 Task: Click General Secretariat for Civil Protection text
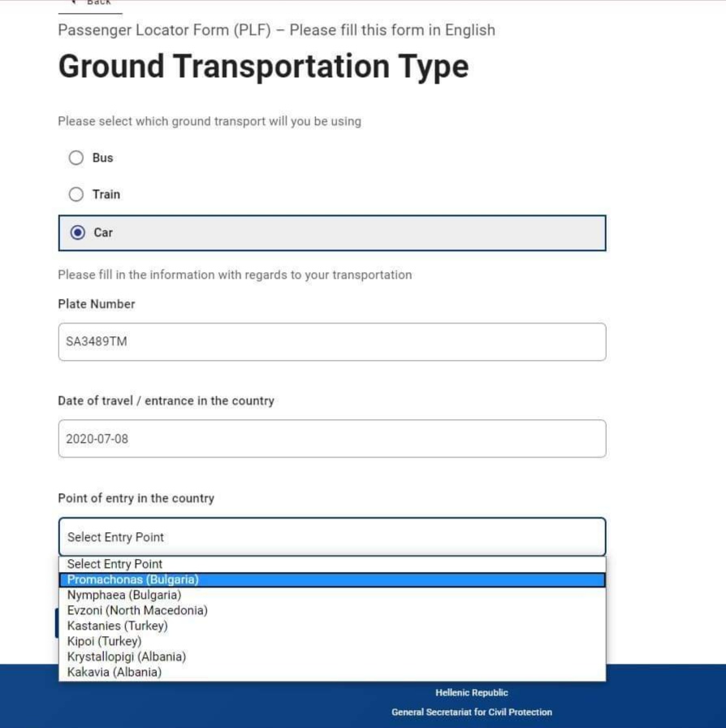point(472,713)
